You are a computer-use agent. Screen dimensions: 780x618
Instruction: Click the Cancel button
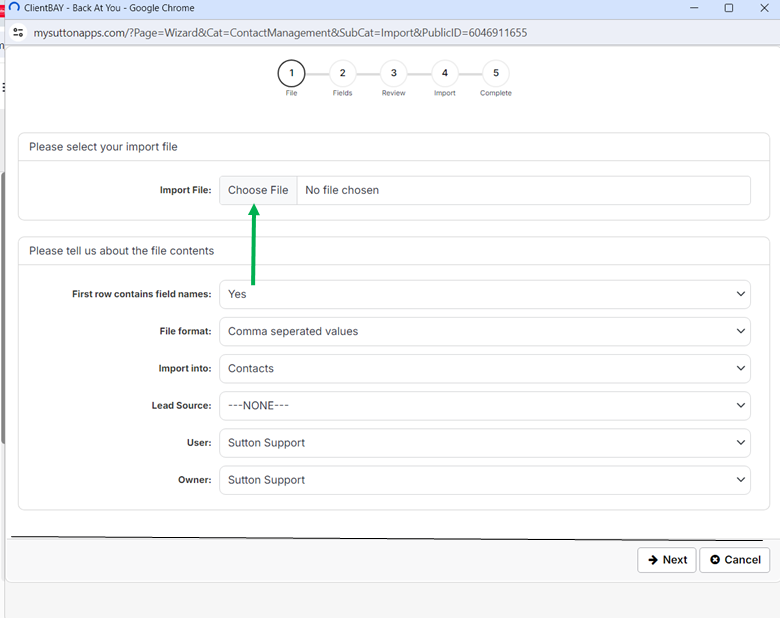pyautogui.click(x=734, y=560)
